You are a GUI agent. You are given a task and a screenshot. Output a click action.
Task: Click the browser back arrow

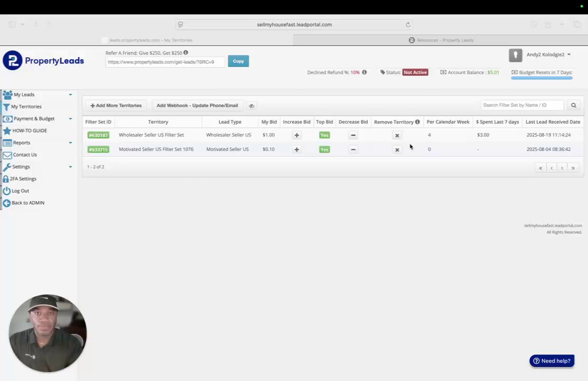tap(36, 24)
